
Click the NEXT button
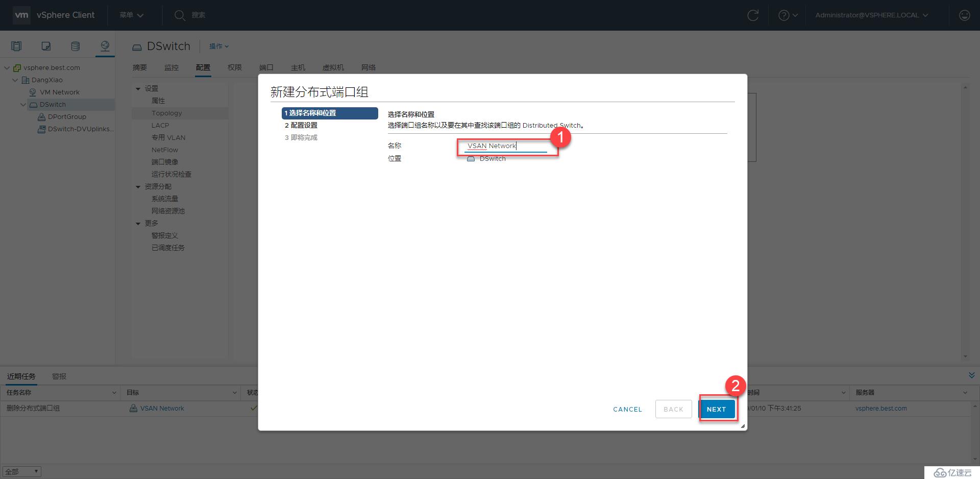pos(717,409)
